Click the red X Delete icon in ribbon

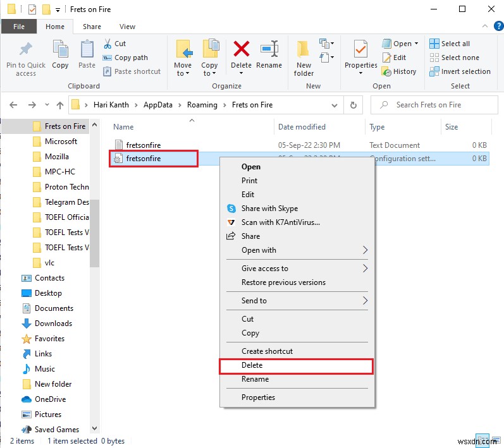242,49
